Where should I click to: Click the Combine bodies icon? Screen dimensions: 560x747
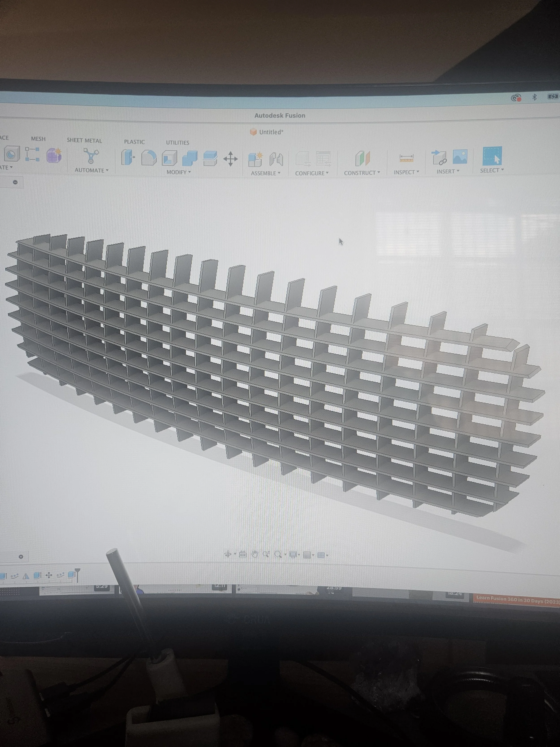click(190, 158)
